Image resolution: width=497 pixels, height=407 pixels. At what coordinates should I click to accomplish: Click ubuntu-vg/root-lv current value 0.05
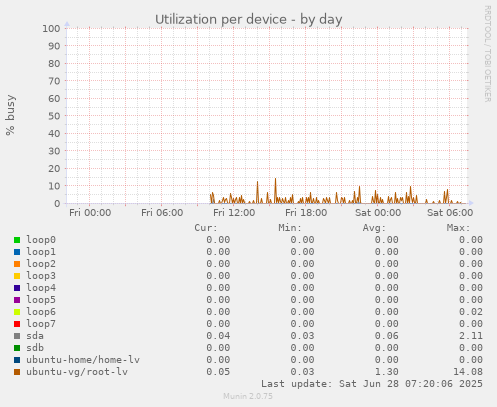218,372
